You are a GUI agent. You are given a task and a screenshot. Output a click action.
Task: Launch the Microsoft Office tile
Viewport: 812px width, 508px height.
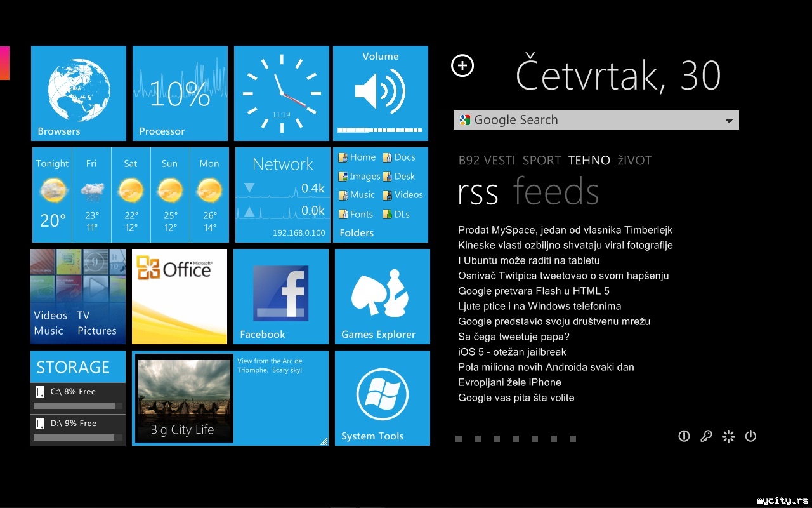tap(180, 297)
